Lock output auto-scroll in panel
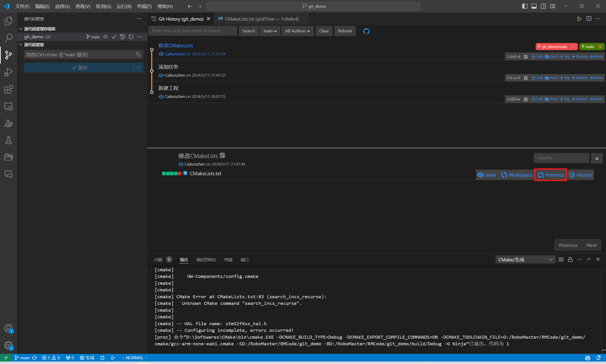 coord(570,259)
